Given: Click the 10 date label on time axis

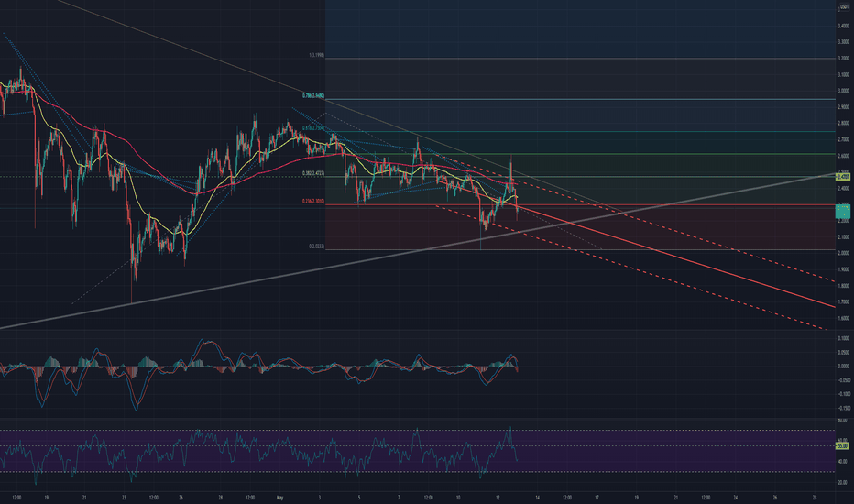Looking at the screenshot, I should tap(458, 498).
